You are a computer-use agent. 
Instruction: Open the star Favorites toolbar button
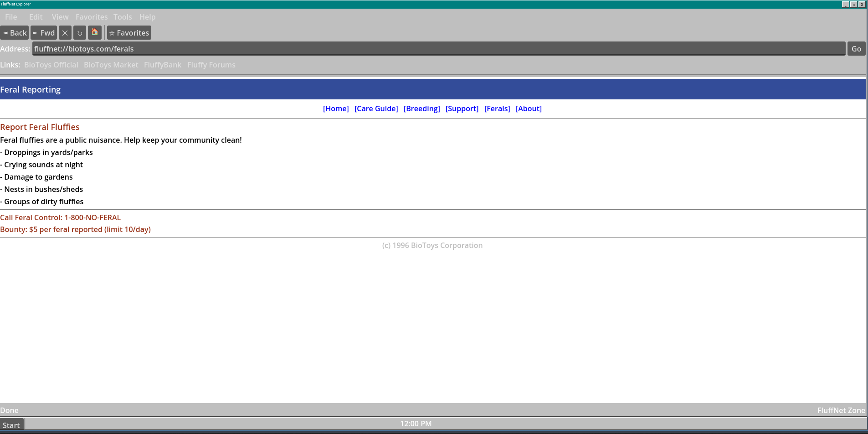pyautogui.click(x=129, y=33)
